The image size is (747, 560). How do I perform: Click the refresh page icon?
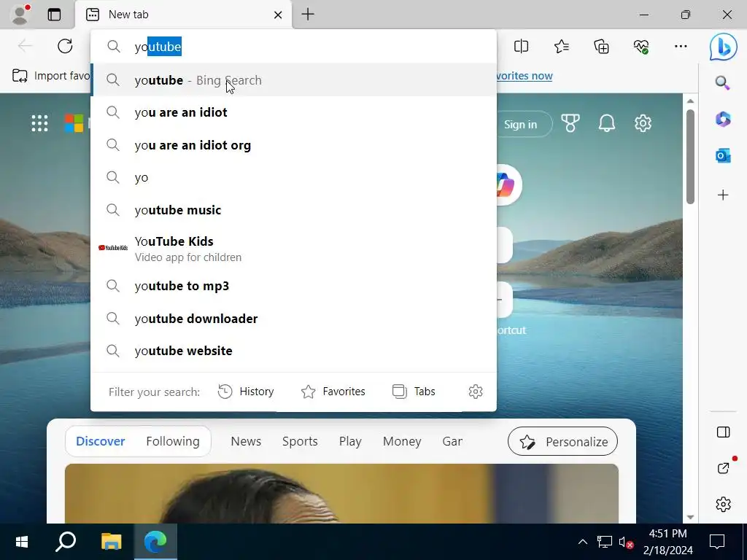point(65,46)
